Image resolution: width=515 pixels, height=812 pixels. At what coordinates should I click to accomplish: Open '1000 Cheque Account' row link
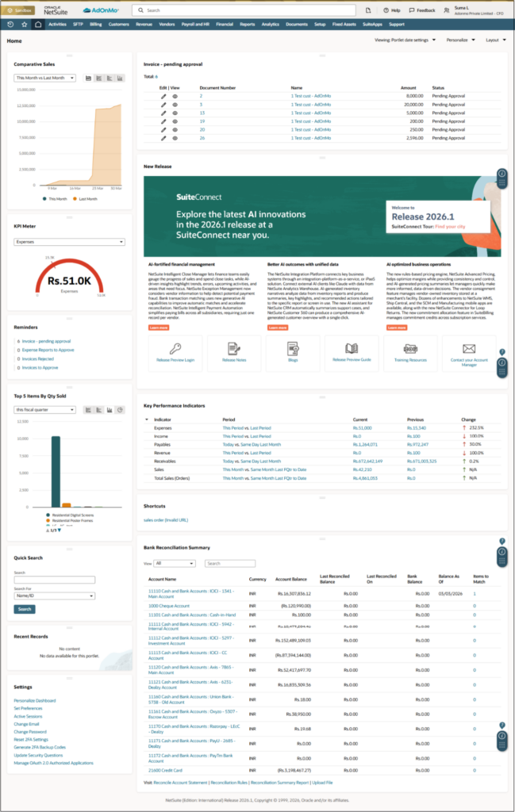[169, 606]
